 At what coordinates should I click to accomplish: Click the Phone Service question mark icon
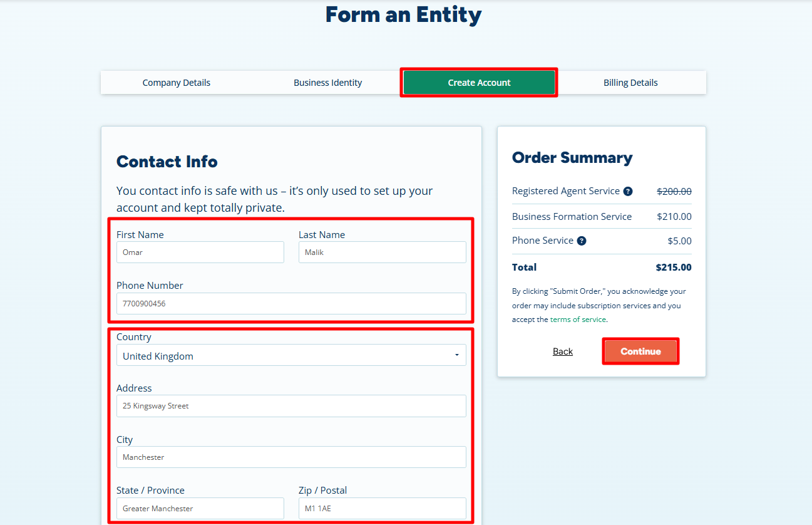[x=581, y=241]
